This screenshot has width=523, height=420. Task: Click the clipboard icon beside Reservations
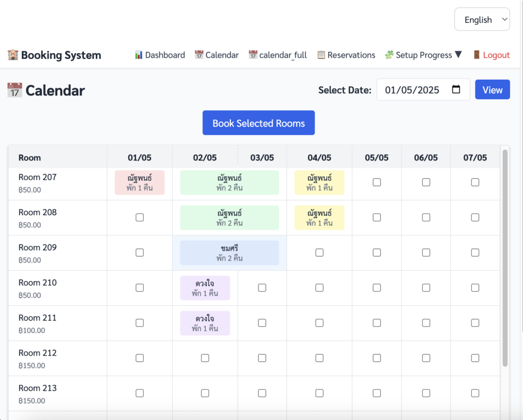point(321,55)
